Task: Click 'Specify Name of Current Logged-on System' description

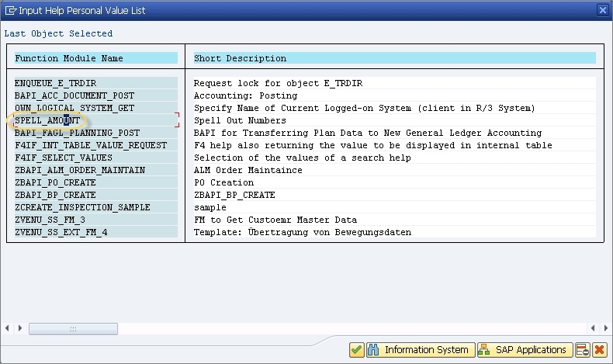Action: pos(364,108)
